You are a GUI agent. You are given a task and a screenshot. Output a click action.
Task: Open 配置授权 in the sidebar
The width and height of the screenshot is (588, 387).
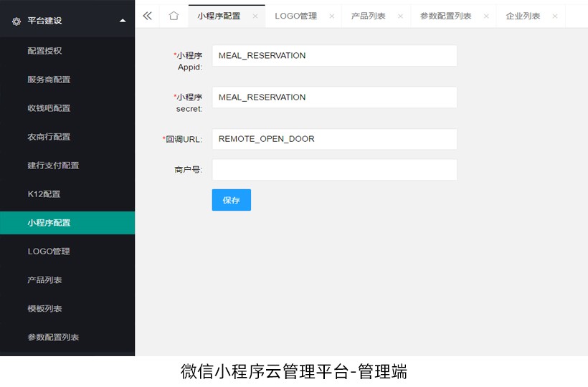pyautogui.click(x=44, y=51)
